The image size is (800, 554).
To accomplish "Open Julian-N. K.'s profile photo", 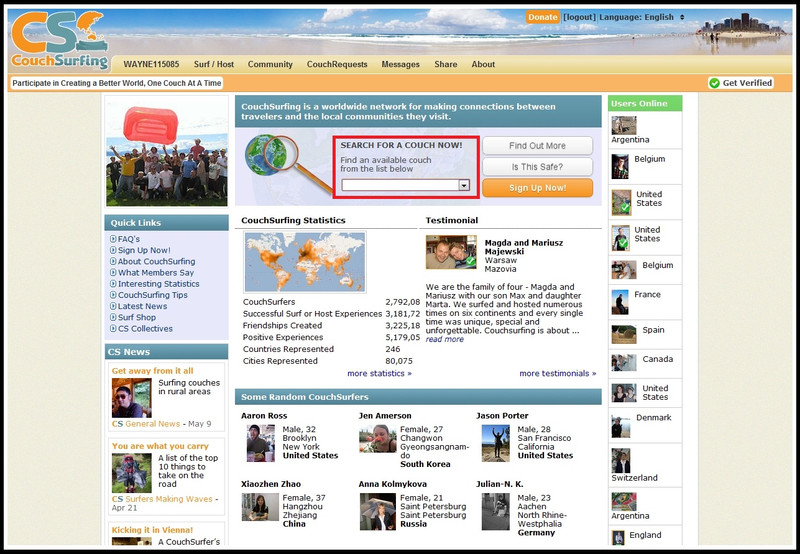I will 495,512.
